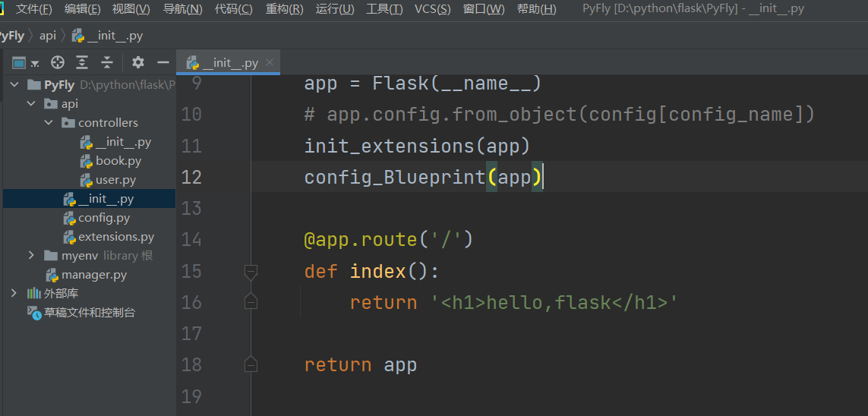The height and width of the screenshot is (416, 868).
Task: Select the controllers folder
Action: (89, 122)
